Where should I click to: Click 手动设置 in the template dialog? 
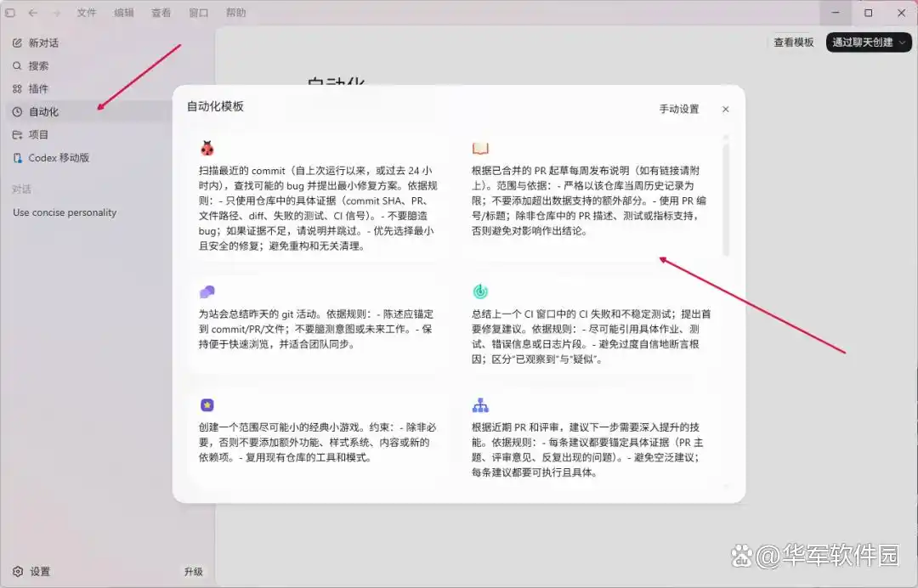679,109
